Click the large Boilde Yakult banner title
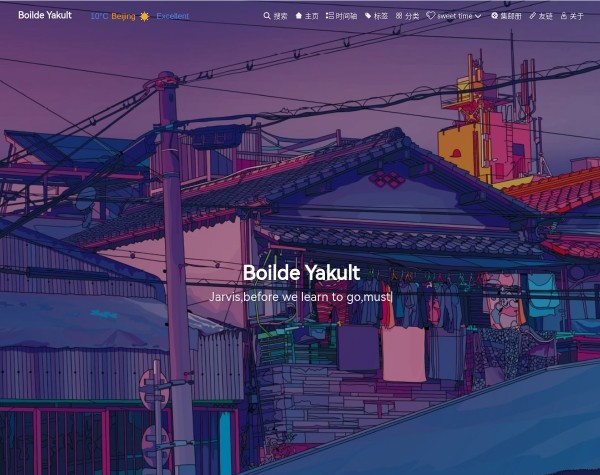The height and width of the screenshot is (475, 600). (301, 273)
